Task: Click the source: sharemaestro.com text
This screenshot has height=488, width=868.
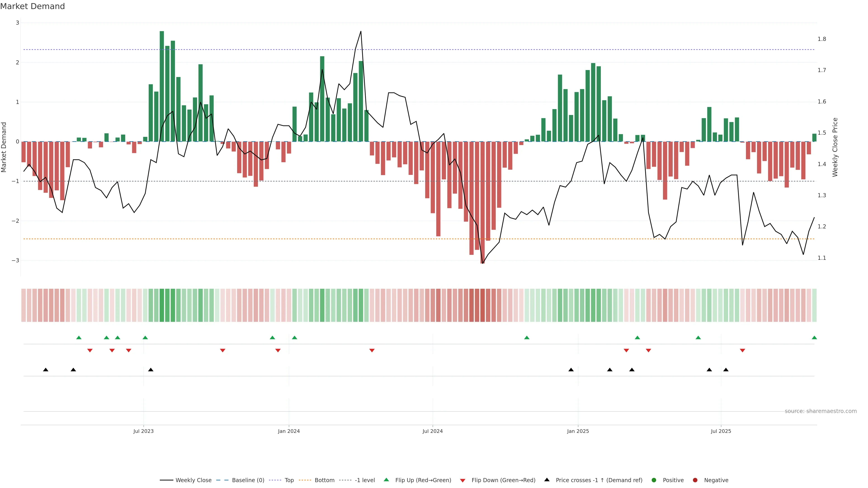Action: click(821, 411)
